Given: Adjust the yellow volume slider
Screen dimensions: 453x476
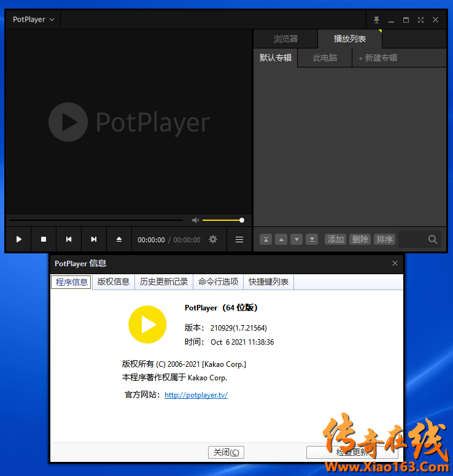Looking at the screenshot, I should pos(223,220).
